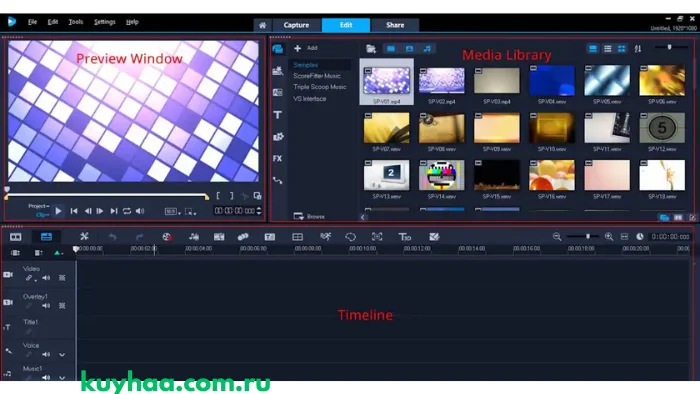Select the ScoreFitter Music folder
This screenshot has width=700, height=394.
pyautogui.click(x=317, y=76)
